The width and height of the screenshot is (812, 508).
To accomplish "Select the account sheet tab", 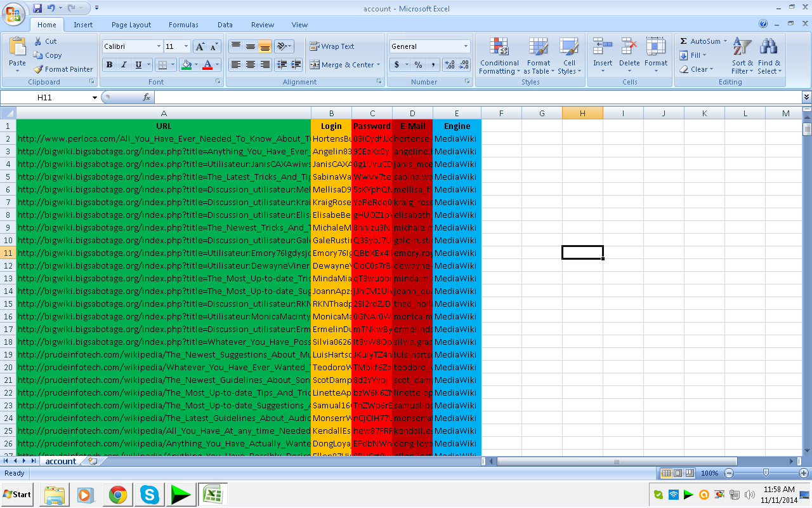I will [x=61, y=461].
